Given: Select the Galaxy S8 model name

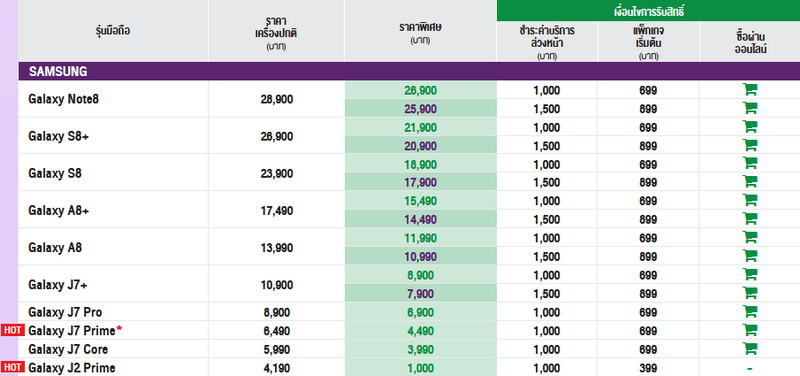Looking at the screenshot, I should 55,173.
